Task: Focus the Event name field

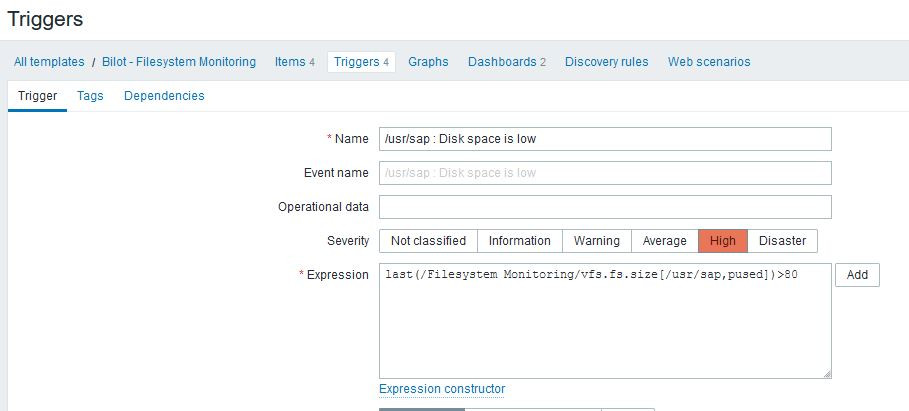Action: pyautogui.click(x=605, y=173)
